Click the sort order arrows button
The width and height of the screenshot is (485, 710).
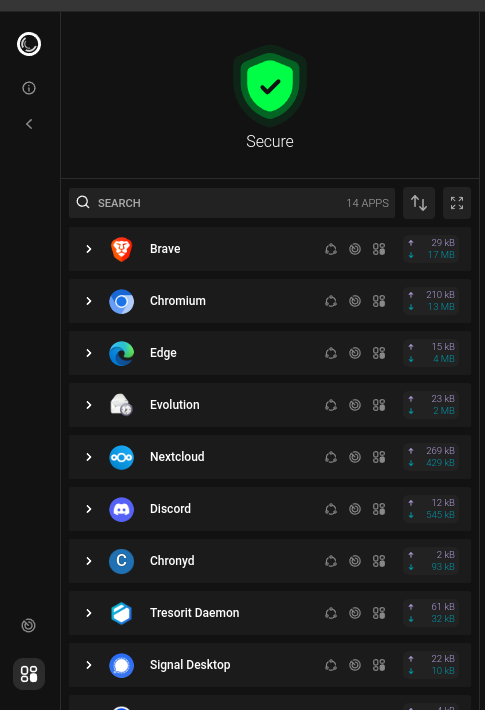tap(419, 203)
